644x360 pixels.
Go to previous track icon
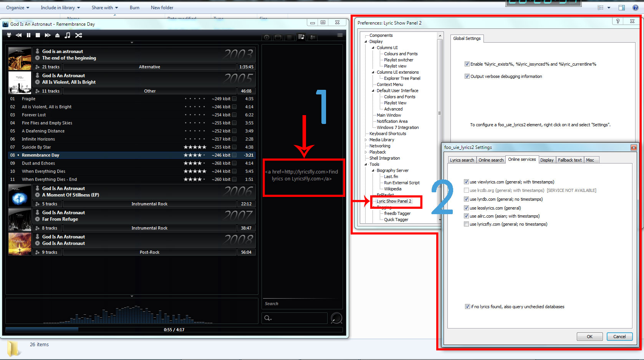[18, 35]
